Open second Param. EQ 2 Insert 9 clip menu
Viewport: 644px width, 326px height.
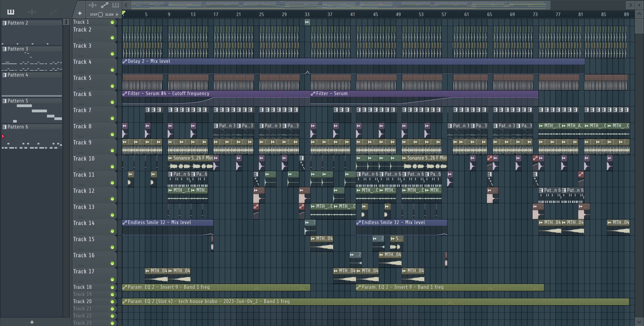point(358,287)
